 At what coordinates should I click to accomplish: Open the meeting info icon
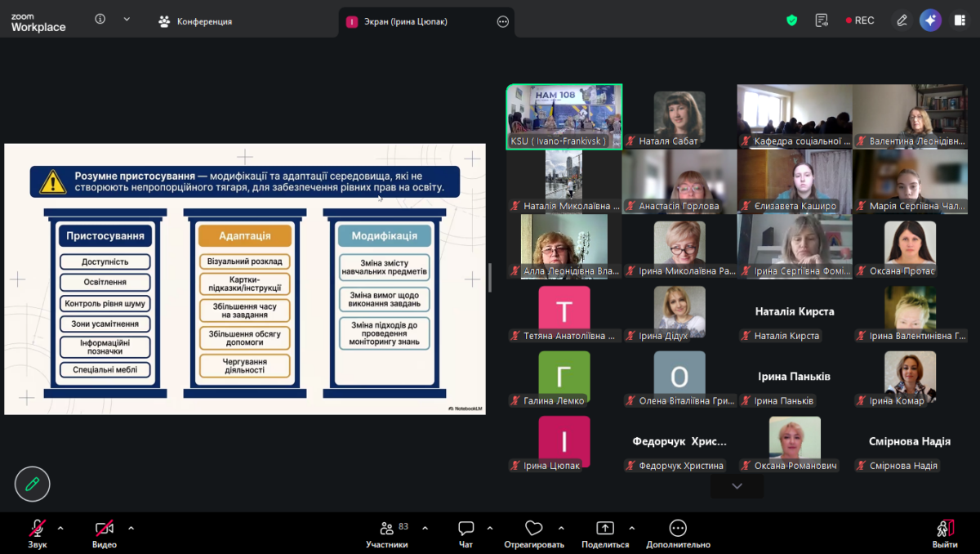coord(100,20)
